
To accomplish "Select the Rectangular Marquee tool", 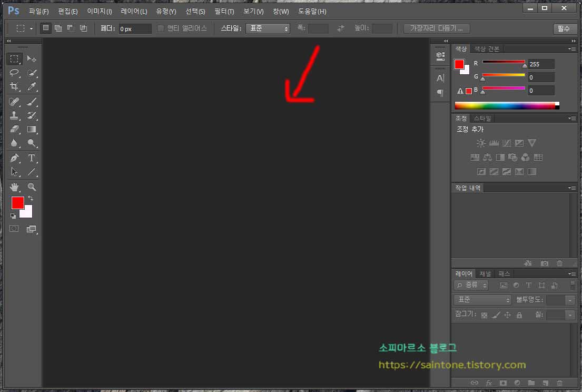I will pyautogui.click(x=14, y=59).
